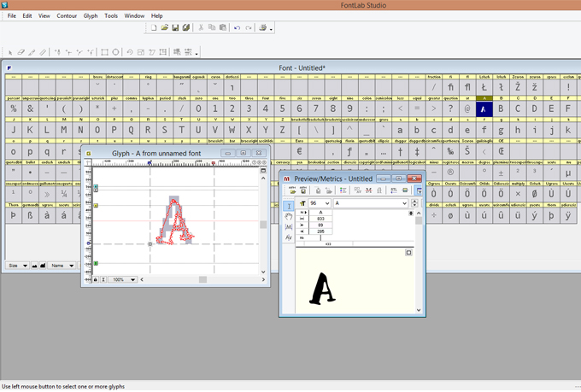The image size is (581, 392).
Task: Select the Euro sign glyph cell
Action: point(299,151)
